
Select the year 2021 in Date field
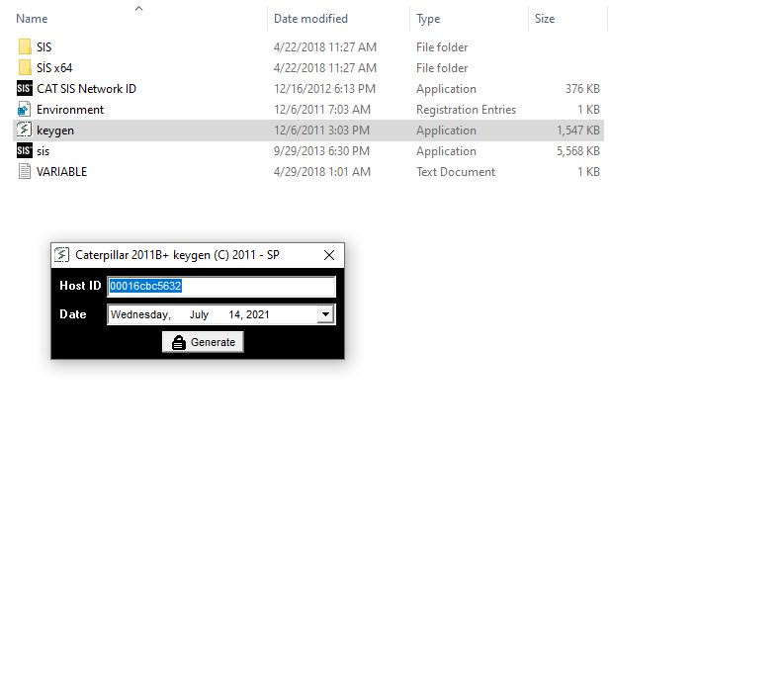point(257,314)
